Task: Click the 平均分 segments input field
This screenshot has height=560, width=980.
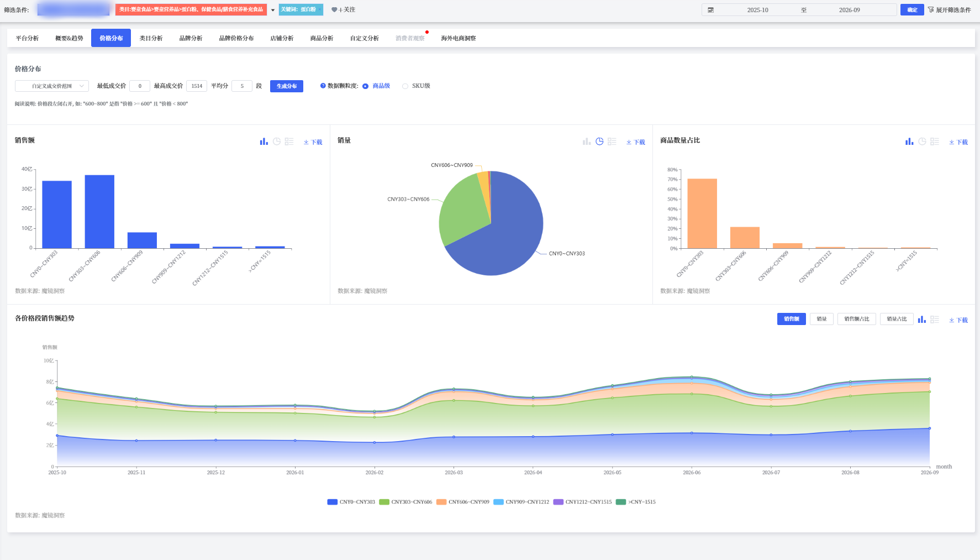Action: pyautogui.click(x=242, y=86)
